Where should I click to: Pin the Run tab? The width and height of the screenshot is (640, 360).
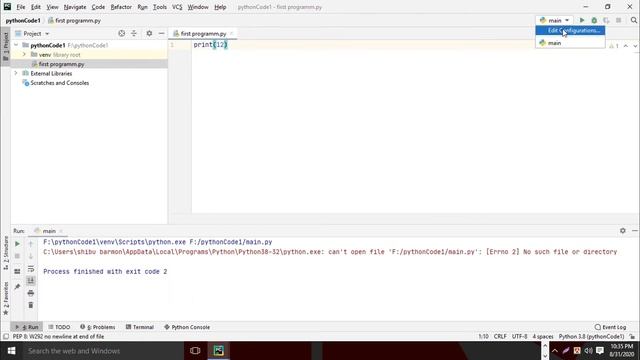pyautogui.click(x=17, y=287)
